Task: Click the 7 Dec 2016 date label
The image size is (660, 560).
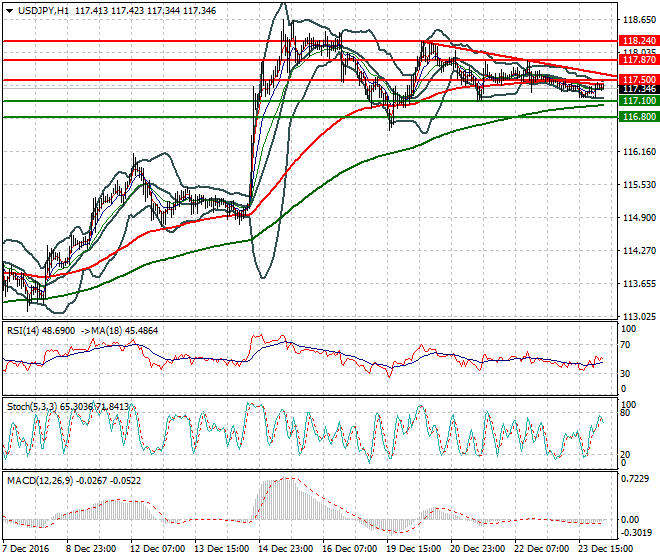Action: (x=26, y=549)
